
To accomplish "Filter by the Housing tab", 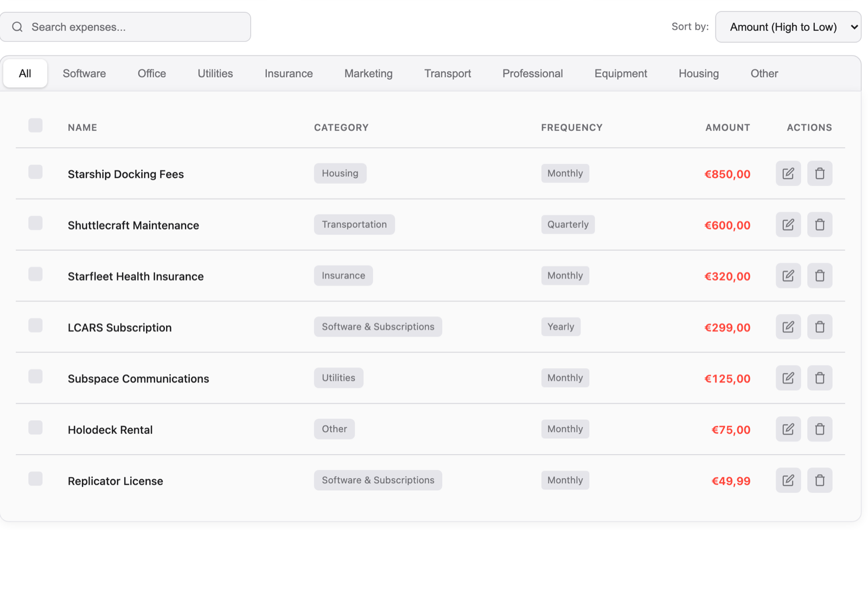I will (699, 73).
